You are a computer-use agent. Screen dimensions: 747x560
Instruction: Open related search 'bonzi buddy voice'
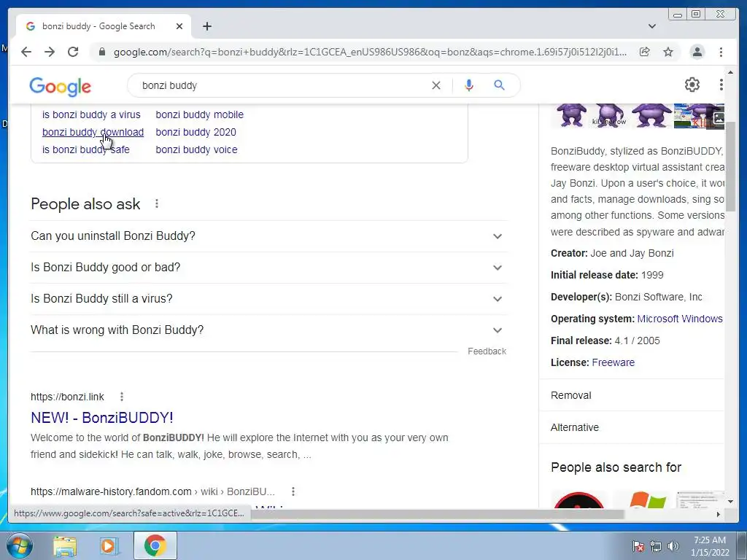(196, 149)
